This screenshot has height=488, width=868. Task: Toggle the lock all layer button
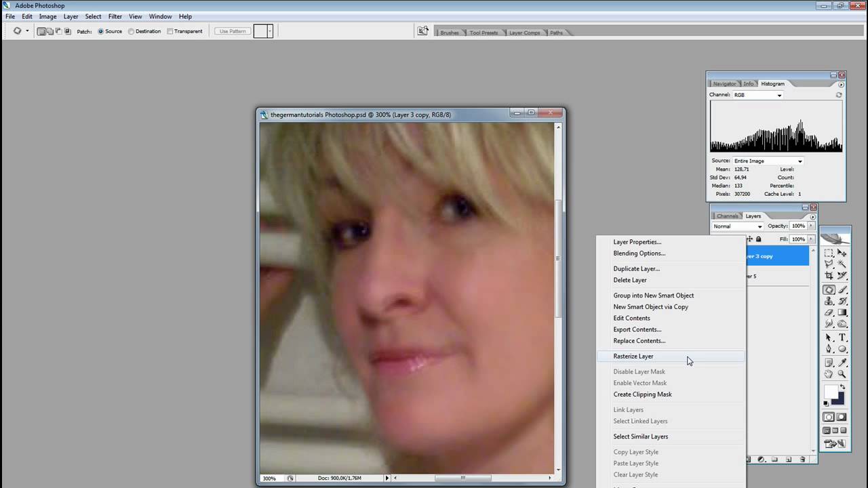point(758,239)
